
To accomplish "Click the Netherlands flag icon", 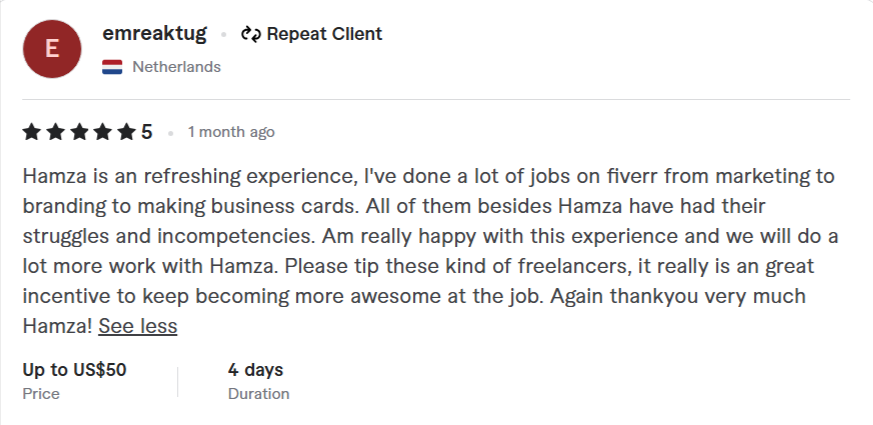I will click(x=112, y=67).
